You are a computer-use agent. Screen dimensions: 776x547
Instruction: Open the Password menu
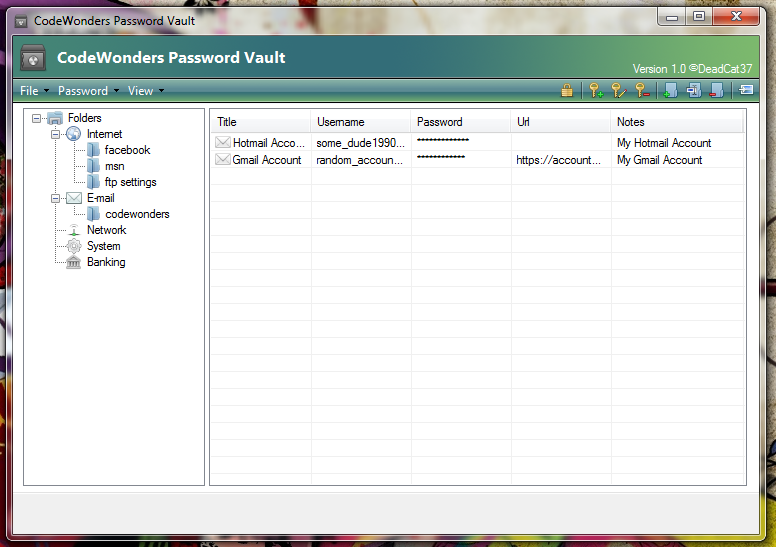pos(89,91)
